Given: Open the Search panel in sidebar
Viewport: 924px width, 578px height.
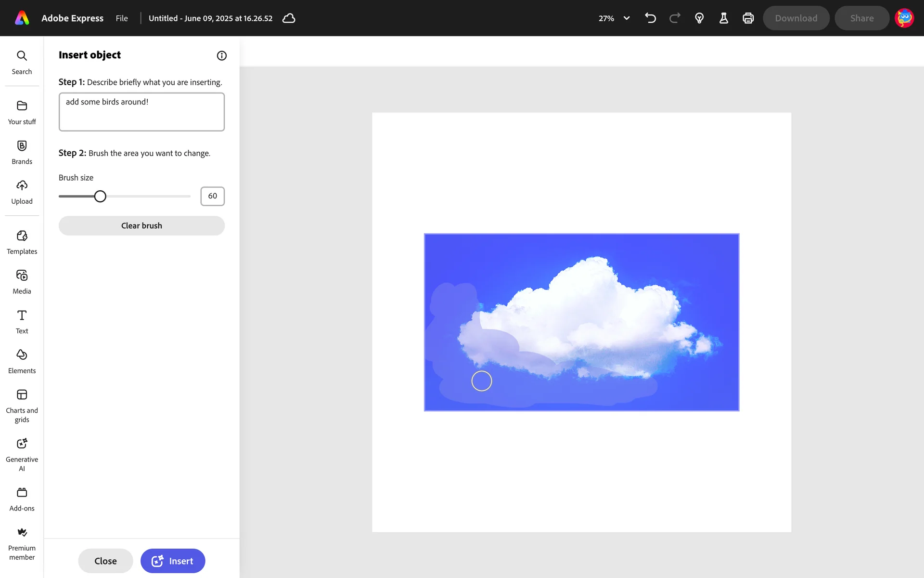Looking at the screenshot, I should click(x=22, y=62).
